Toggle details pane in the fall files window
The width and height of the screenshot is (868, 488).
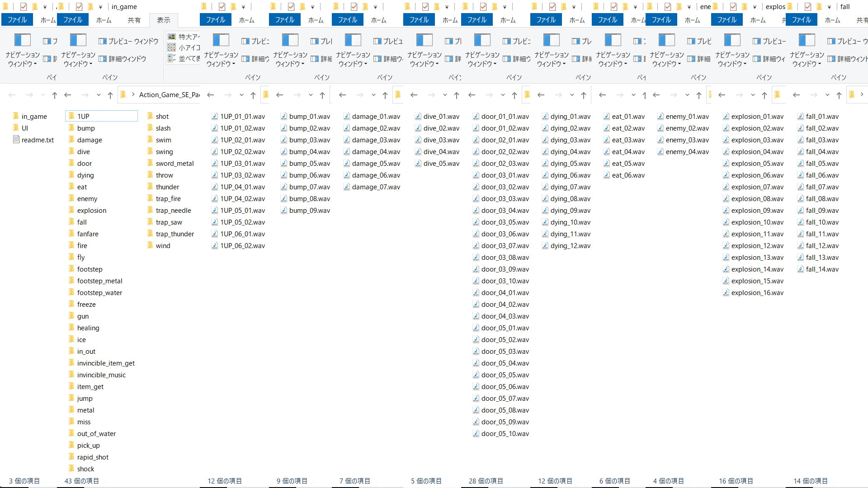(847, 59)
